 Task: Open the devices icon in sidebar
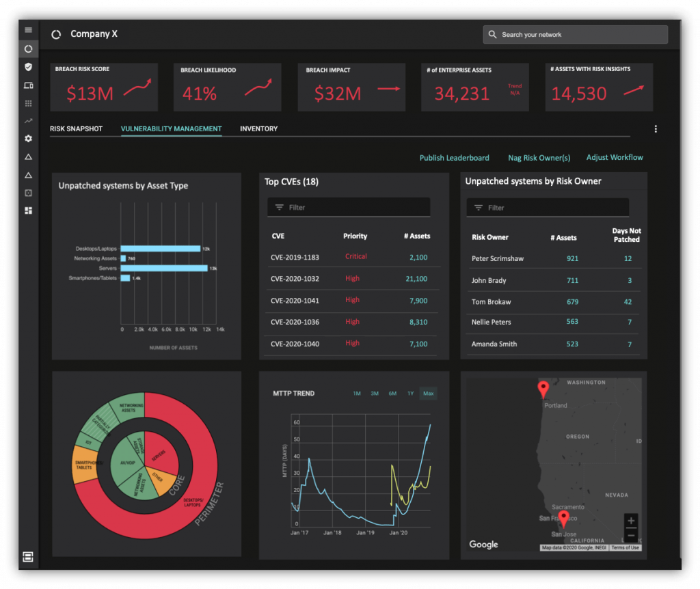pos(28,85)
